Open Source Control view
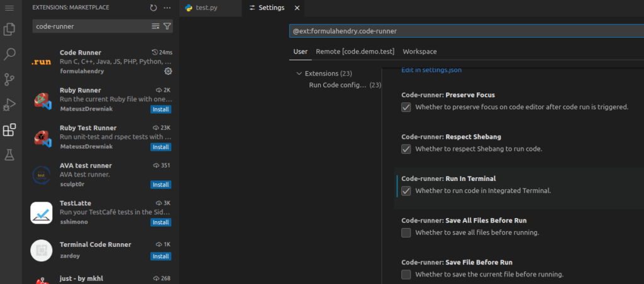 9,79
